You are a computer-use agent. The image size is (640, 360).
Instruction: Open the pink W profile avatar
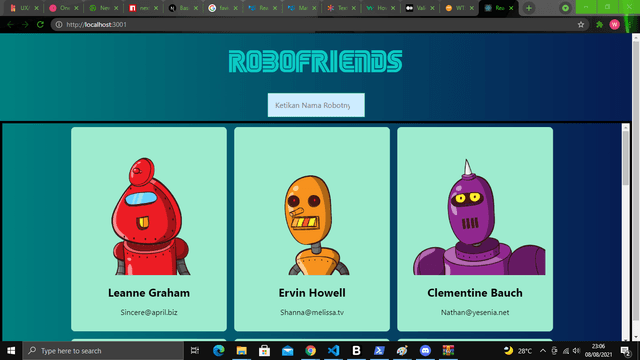[x=614, y=24]
